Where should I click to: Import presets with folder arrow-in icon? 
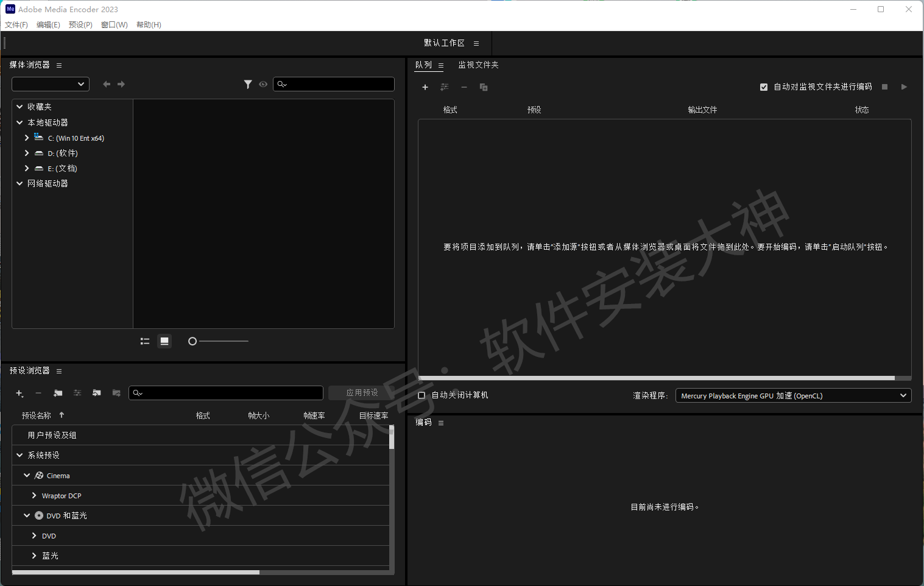pos(96,394)
